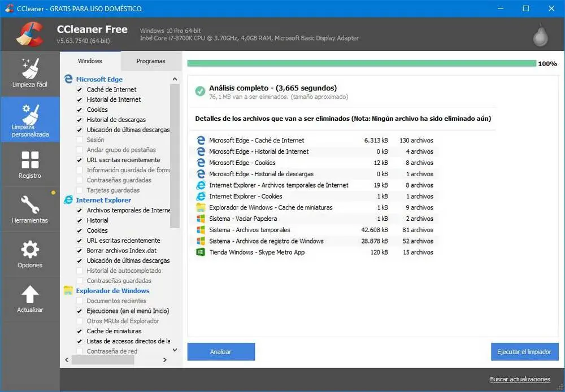This screenshot has height=392, width=565.
Task: Open Buscar actualizaciones link
Action: 520,379
